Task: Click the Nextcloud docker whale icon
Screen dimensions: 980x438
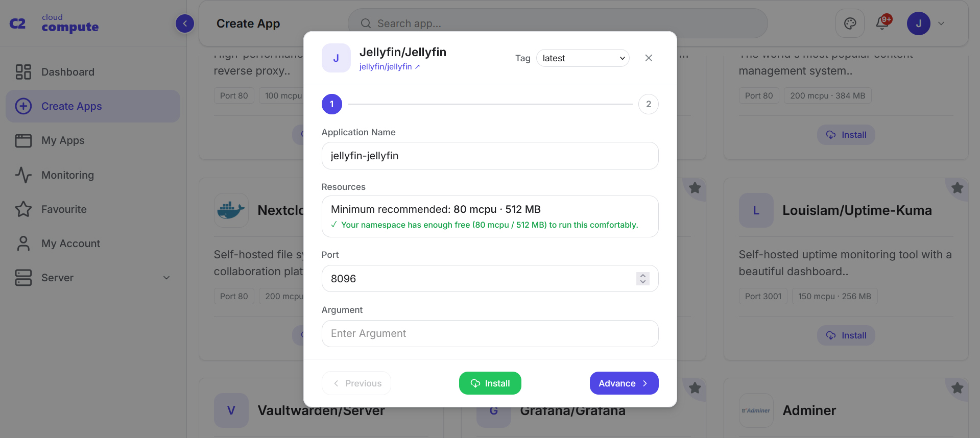Action: tap(231, 210)
